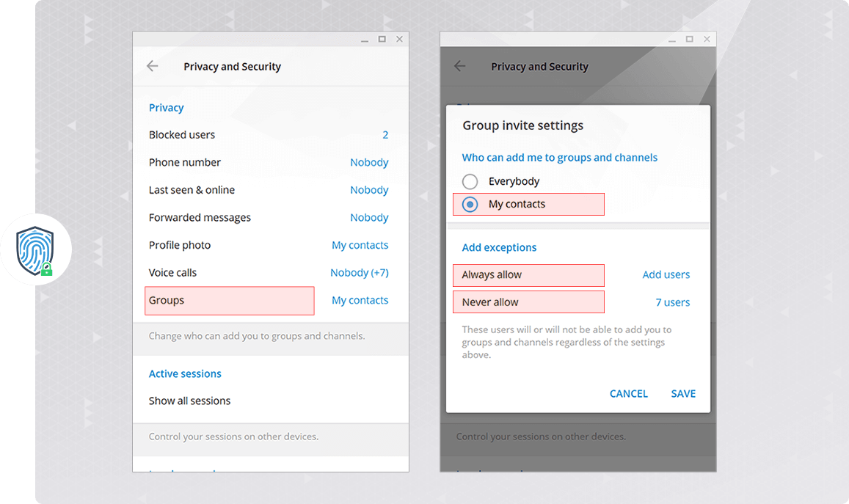Close the right Telegram settings window
The image size is (849, 504).
click(707, 39)
